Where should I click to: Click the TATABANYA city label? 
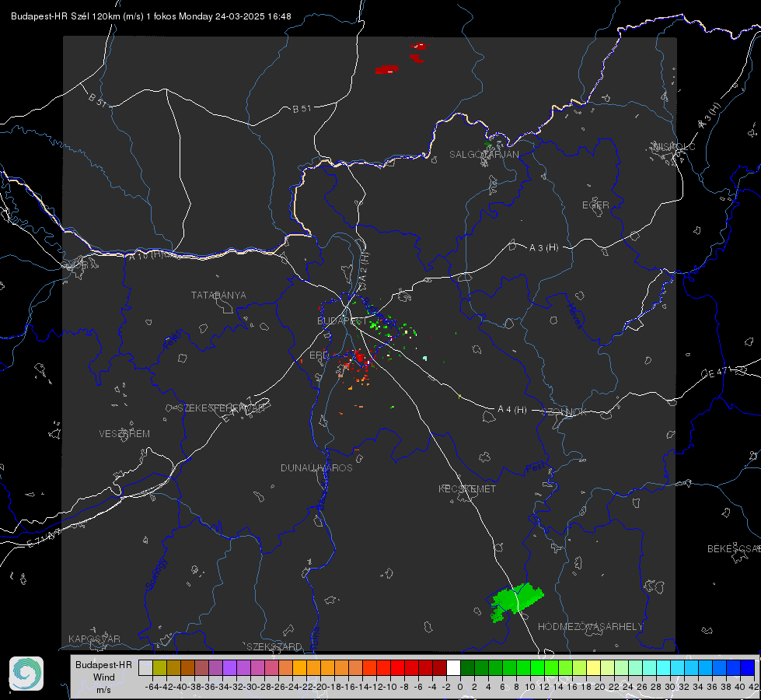[x=218, y=296]
